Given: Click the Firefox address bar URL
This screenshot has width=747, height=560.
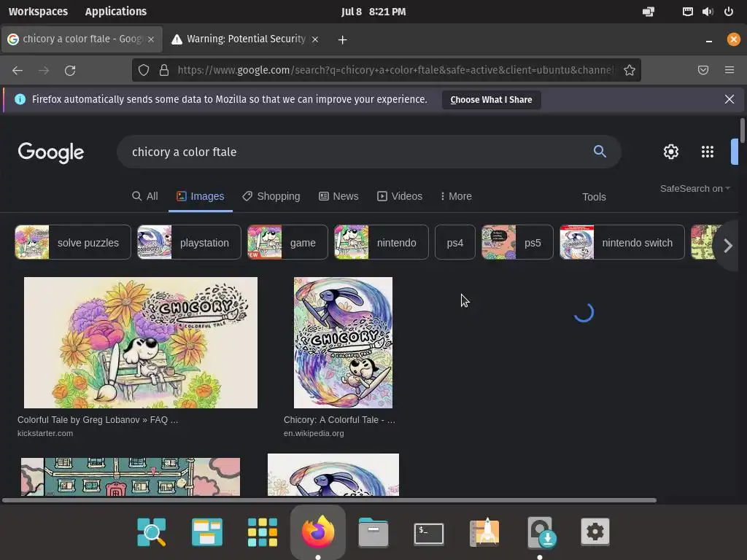Looking at the screenshot, I should click(x=395, y=71).
